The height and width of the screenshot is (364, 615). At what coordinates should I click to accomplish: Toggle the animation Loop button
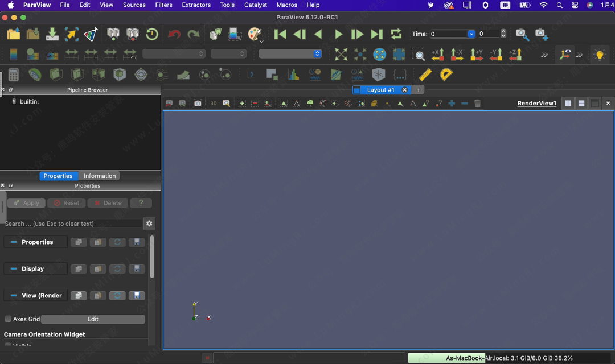click(x=396, y=34)
